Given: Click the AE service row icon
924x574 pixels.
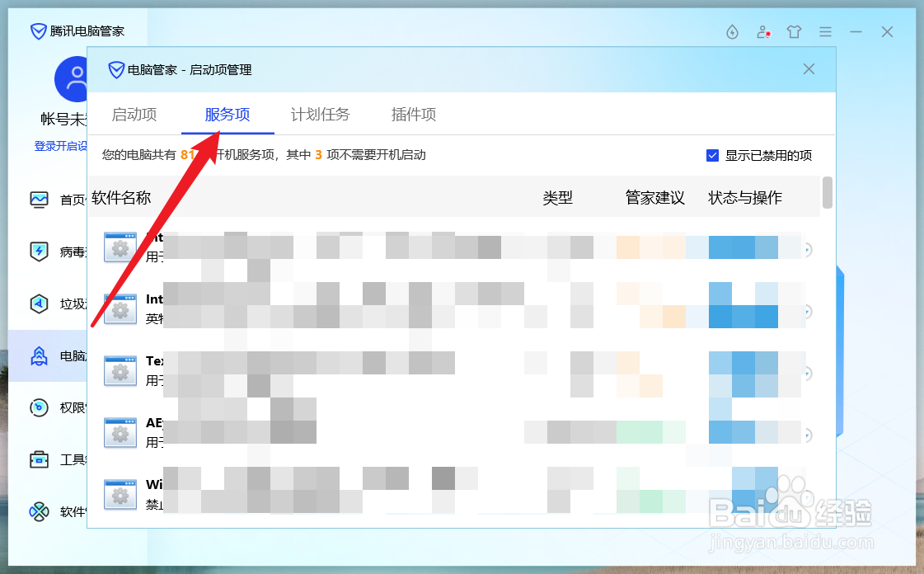Looking at the screenshot, I should [x=120, y=433].
